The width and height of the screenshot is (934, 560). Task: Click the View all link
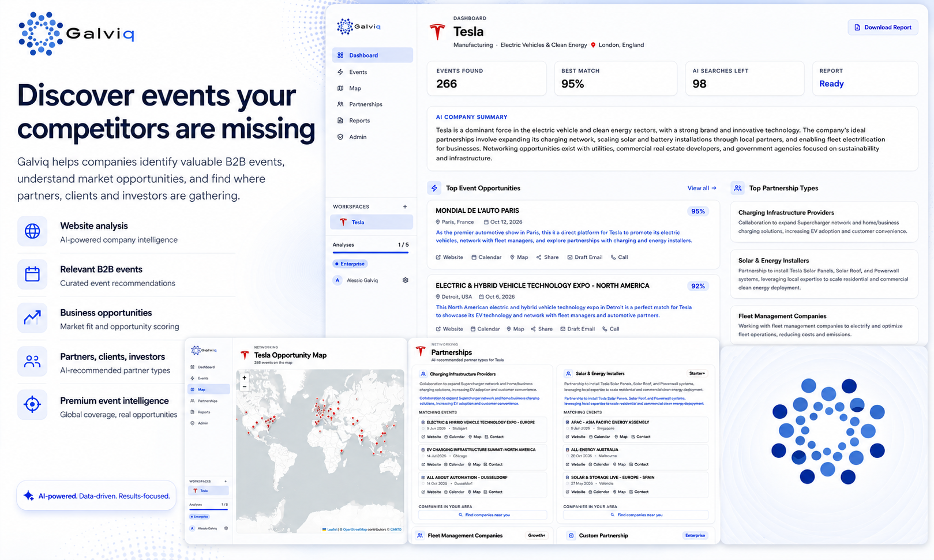(x=702, y=188)
